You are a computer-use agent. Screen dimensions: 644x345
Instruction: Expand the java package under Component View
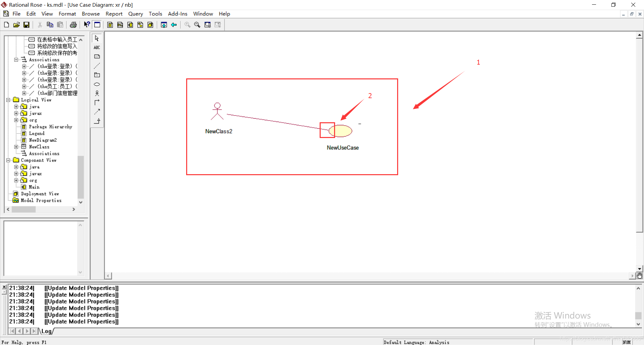pyautogui.click(x=16, y=167)
